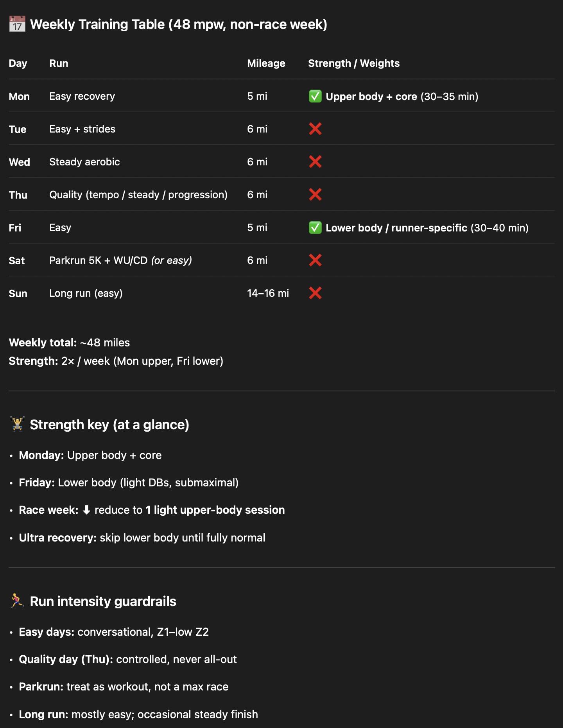Click the Weekly total ~48 miles line
This screenshot has height=728, width=563.
[69, 342]
